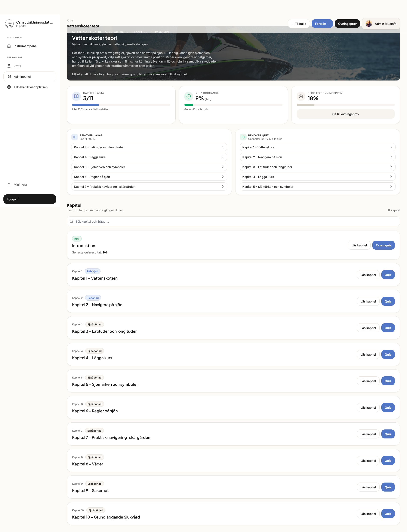The image size is (407, 532).
Task: Click the Admin Mustafa avatar picture
Action: click(369, 24)
